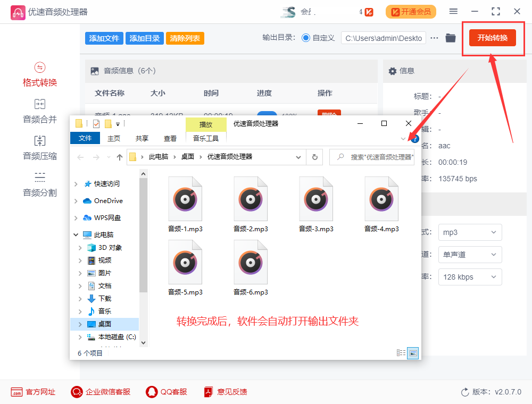Switch to 音频压缩 mode
Image resolution: width=532 pixels, height=404 pixels.
[x=39, y=147]
